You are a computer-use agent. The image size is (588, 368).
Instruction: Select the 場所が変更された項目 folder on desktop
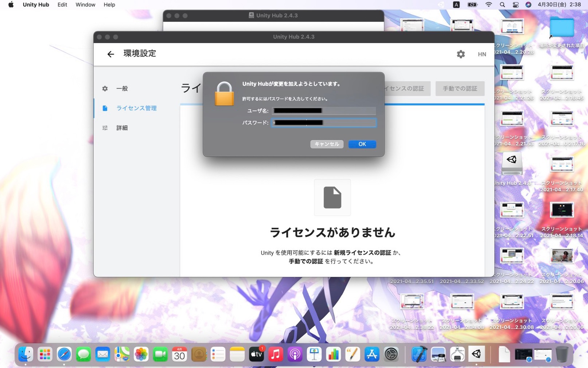tap(562, 28)
